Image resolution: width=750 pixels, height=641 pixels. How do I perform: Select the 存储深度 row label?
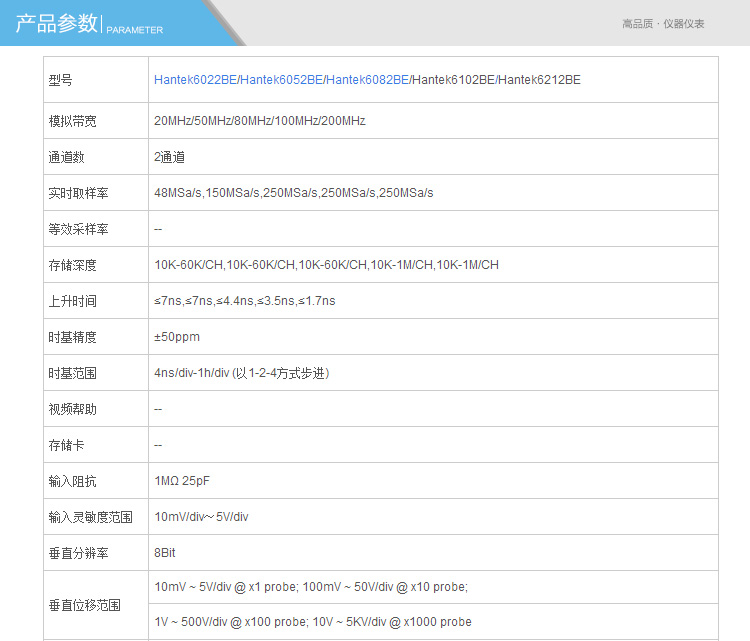[73, 265]
